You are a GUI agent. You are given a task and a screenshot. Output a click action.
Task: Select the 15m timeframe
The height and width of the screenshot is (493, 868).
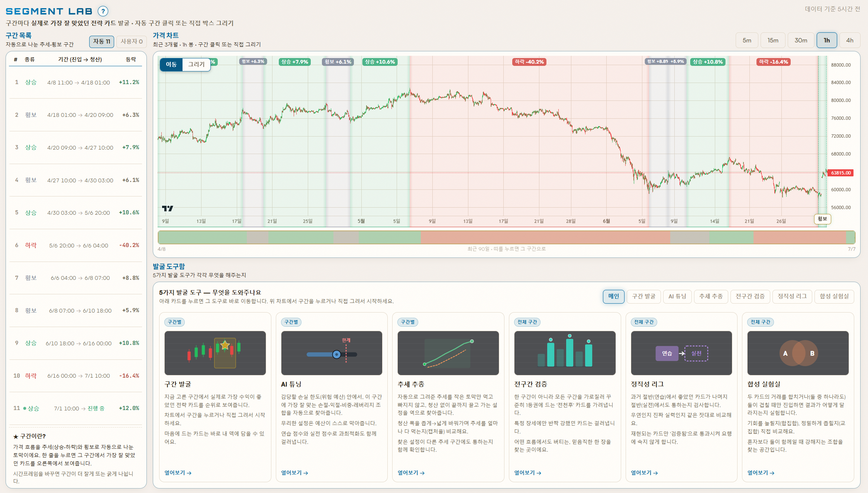(773, 40)
